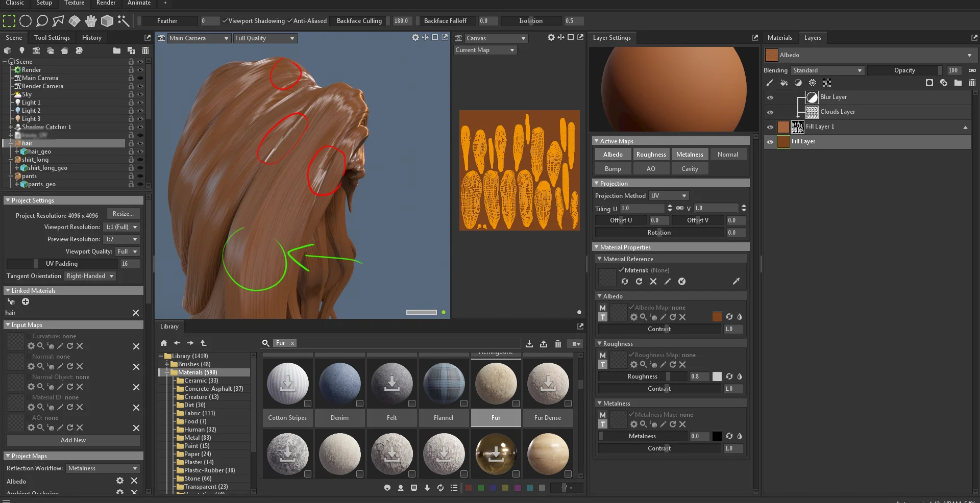Duplicate selected scene object
Viewport: 980px width, 503px height.
point(131,51)
